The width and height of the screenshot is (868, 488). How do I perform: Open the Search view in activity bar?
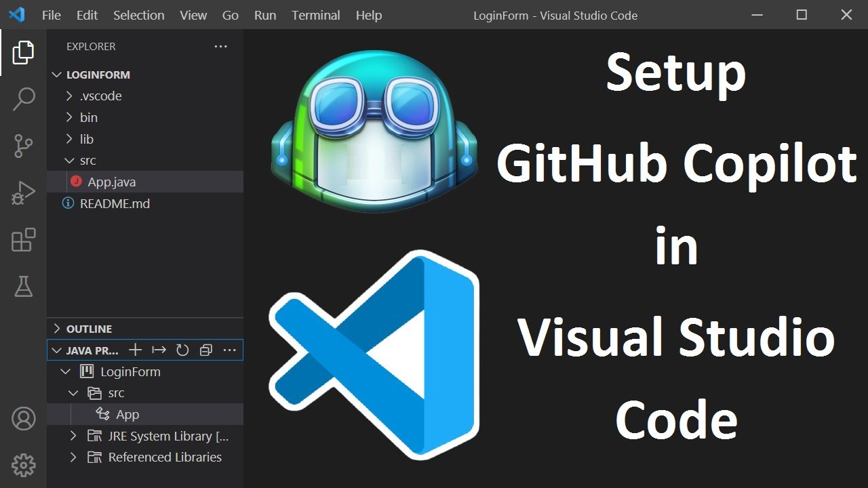[x=23, y=99]
